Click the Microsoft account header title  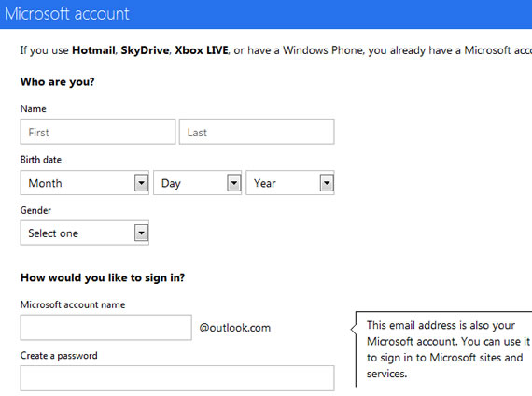click(x=67, y=14)
